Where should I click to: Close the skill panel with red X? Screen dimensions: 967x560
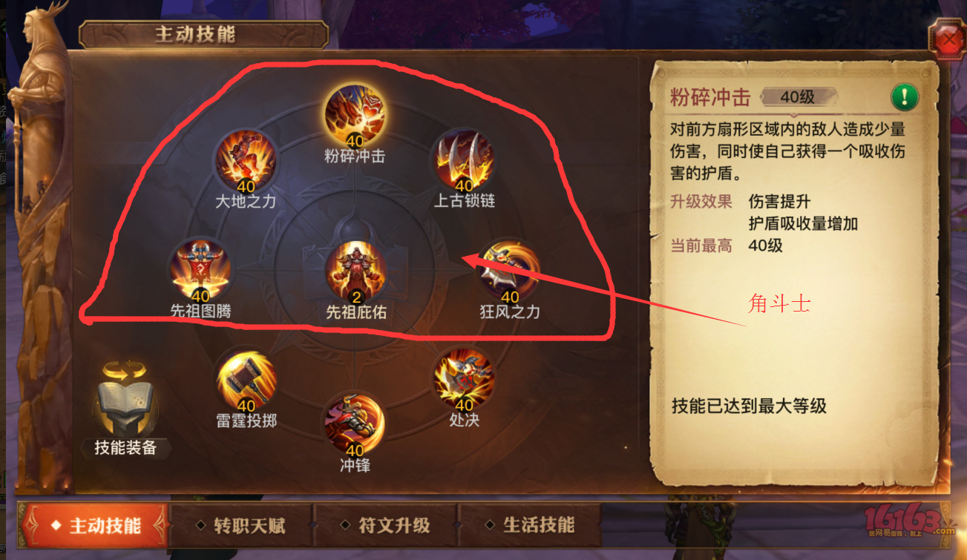948,40
